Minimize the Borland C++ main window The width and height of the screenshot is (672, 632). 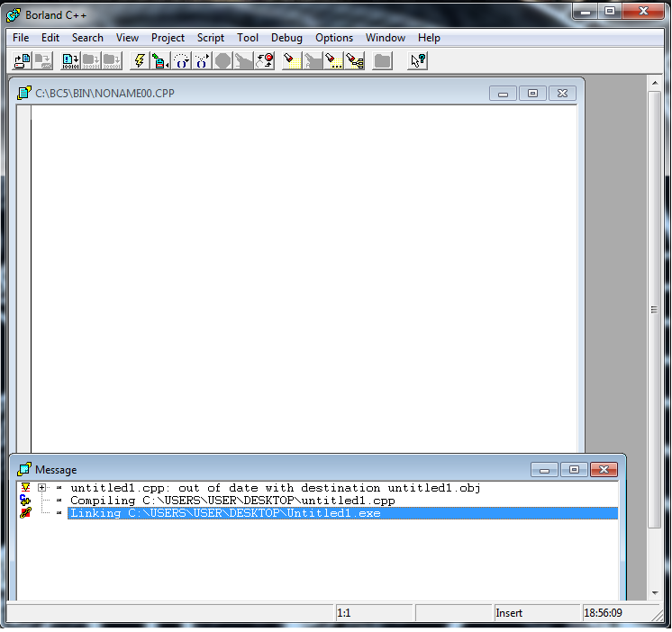[586, 12]
